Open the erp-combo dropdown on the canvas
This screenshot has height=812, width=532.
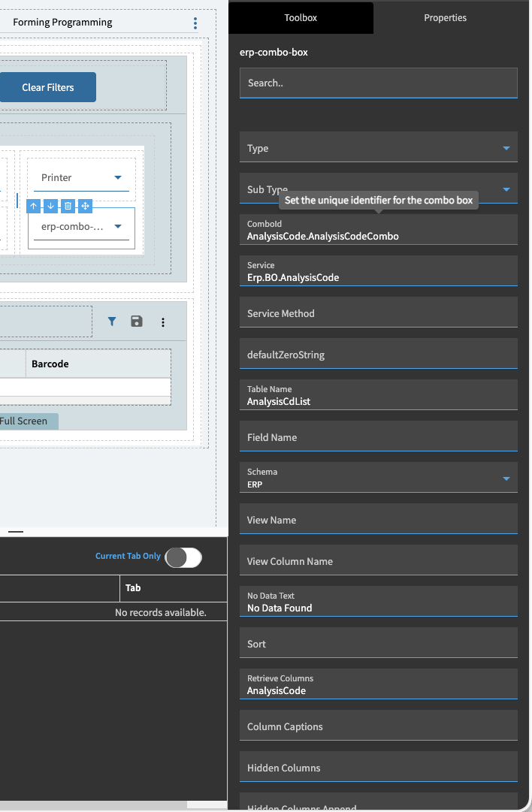click(x=81, y=227)
